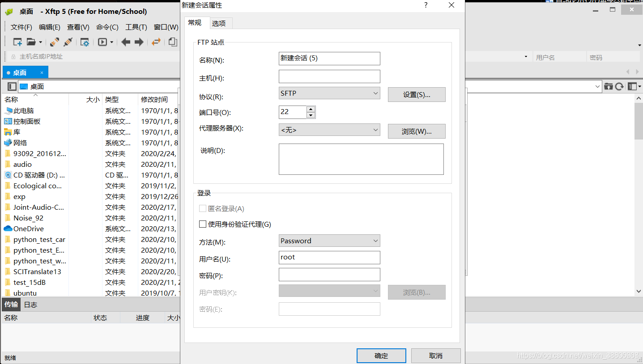Open session properties gear icon

click(x=85, y=42)
